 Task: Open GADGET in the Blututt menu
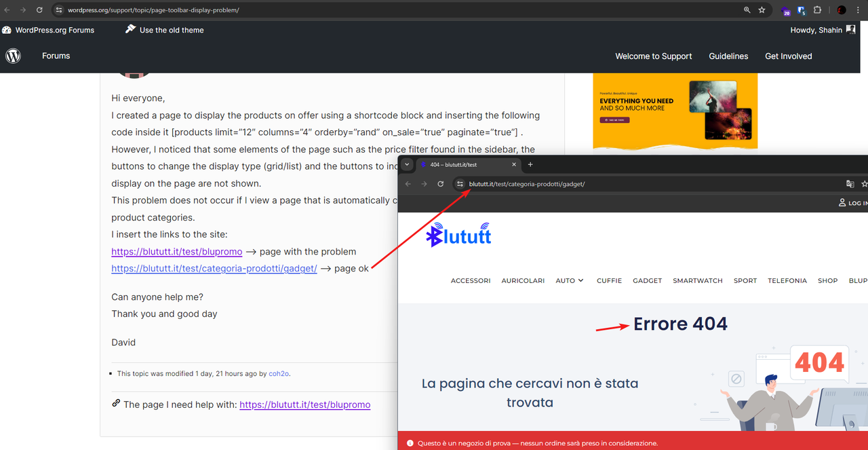click(x=647, y=280)
